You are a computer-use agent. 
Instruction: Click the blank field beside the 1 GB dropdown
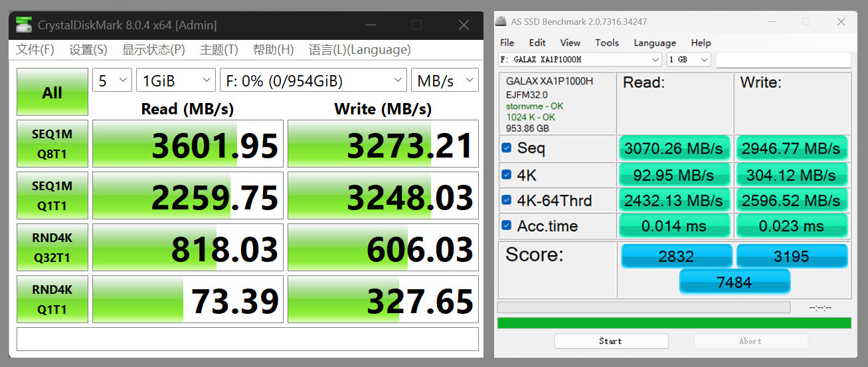[x=783, y=60]
